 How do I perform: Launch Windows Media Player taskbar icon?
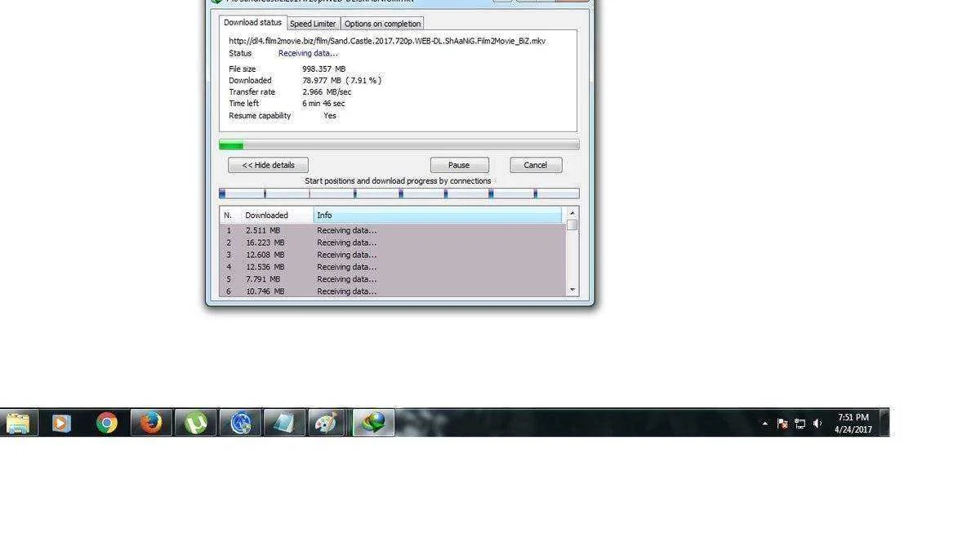pos(62,423)
